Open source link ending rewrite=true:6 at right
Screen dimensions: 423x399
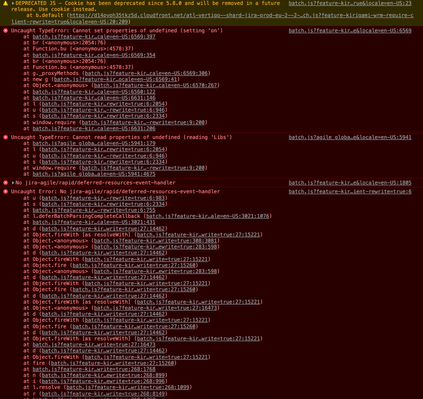(x=350, y=192)
